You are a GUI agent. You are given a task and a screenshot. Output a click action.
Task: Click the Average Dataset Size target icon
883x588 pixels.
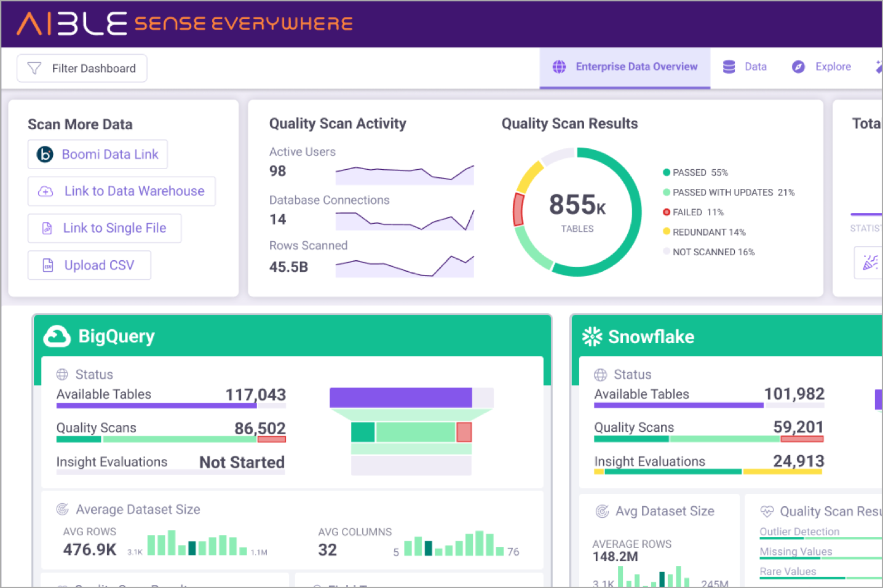[x=63, y=509]
